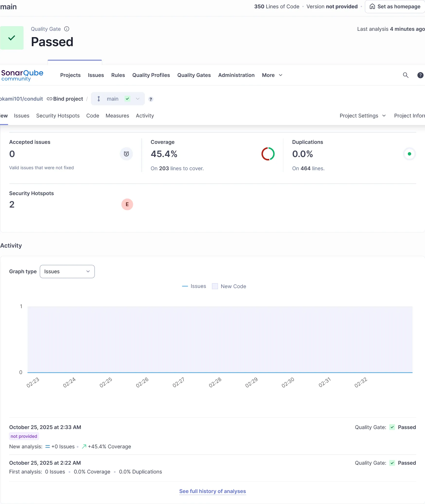Click the red Coverage donut progress ring

pyautogui.click(x=268, y=154)
